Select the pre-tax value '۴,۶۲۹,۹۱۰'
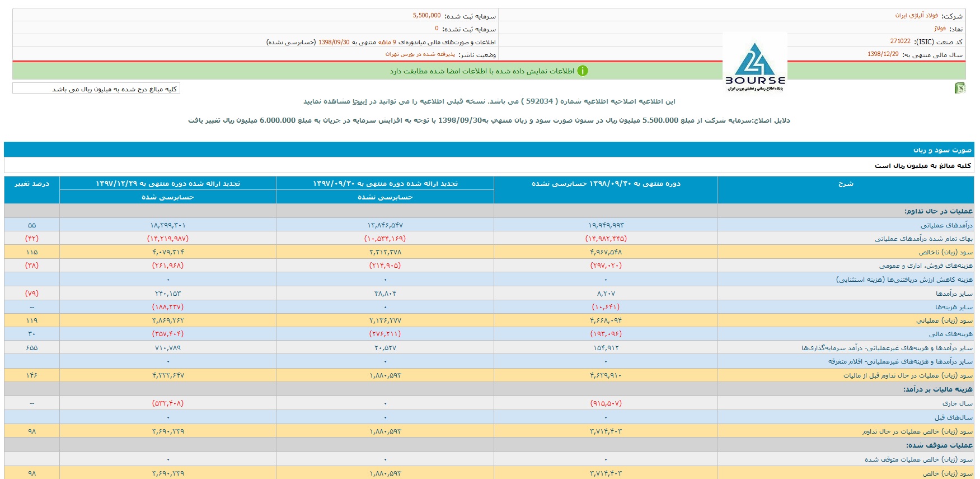Screen dimensions: 980x479 (x=606, y=375)
